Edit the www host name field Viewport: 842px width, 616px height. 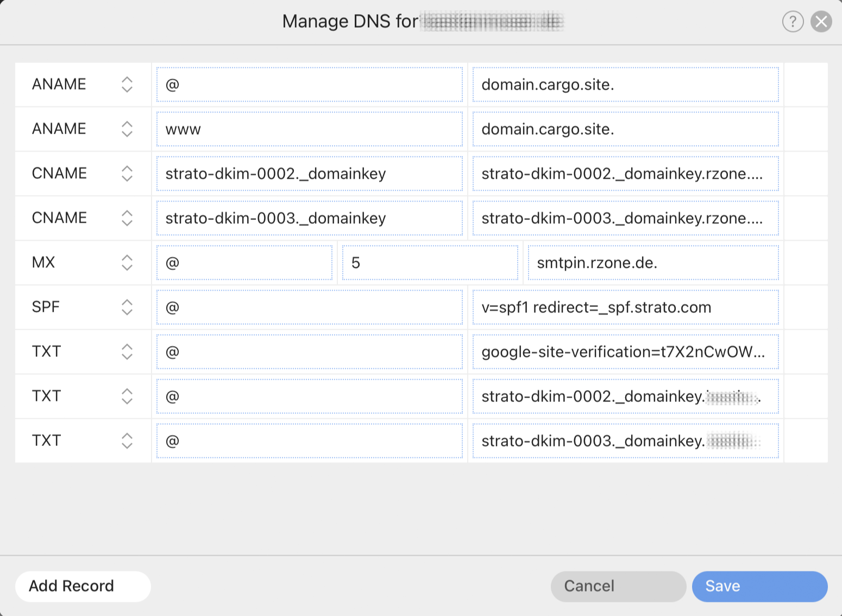point(309,129)
